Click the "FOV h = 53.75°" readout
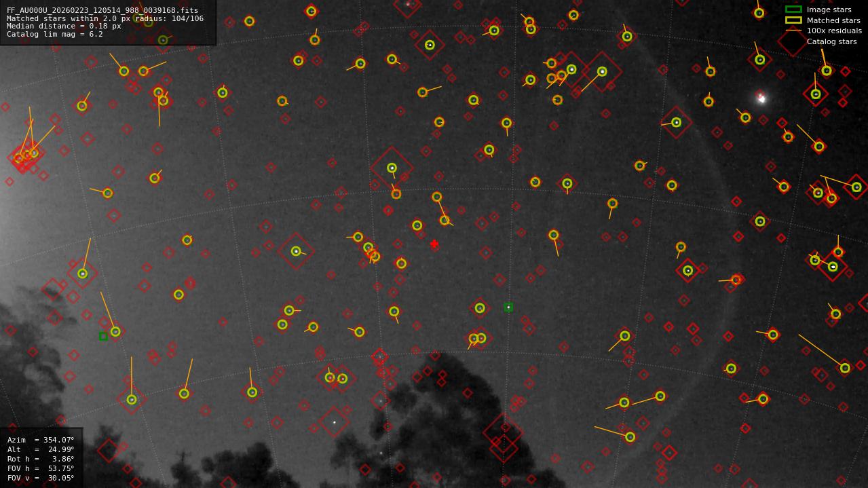The image size is (868, 488). point(41,468)
